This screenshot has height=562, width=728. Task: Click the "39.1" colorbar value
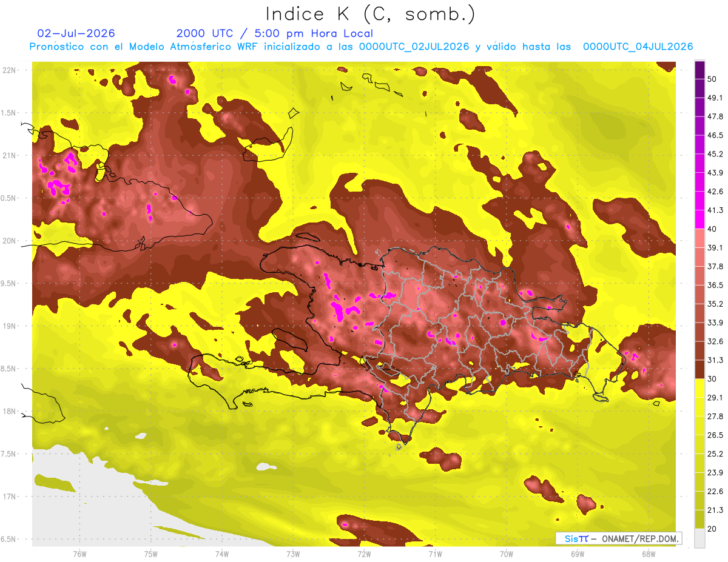tap(715, 248)
